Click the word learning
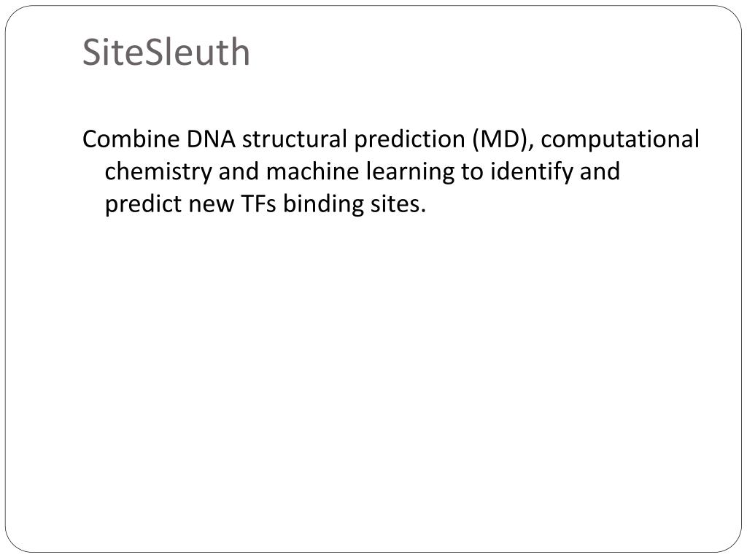747x560 pixels. (410, 172)
